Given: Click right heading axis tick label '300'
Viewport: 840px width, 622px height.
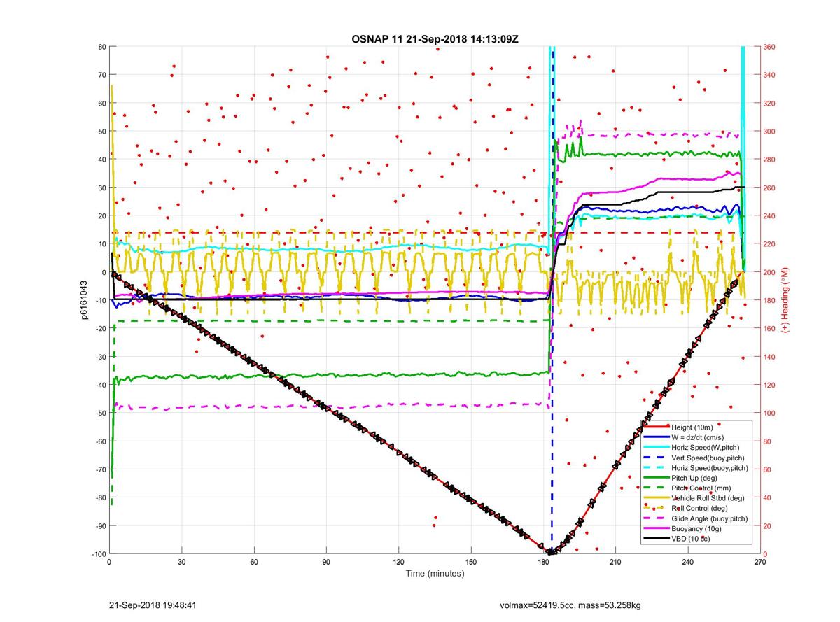Looking at the screenshot, I should [x=769, y=132].
